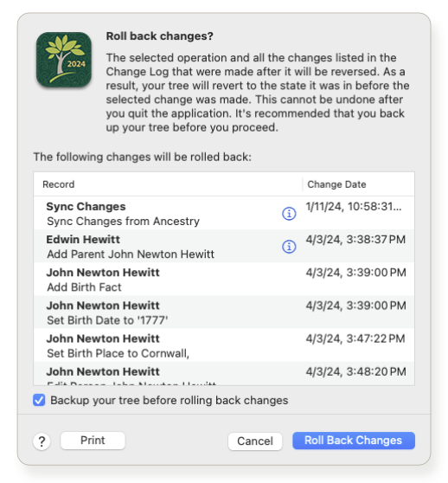448x483 pixels.
Task: Click the help question mark button
Action: (42, 441)
